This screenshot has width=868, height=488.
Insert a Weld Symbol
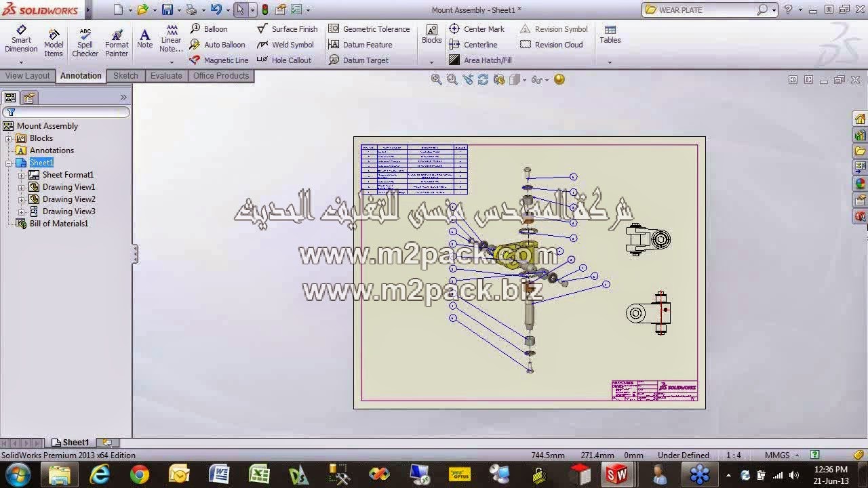pyautogui.click(x=285, y=45)
